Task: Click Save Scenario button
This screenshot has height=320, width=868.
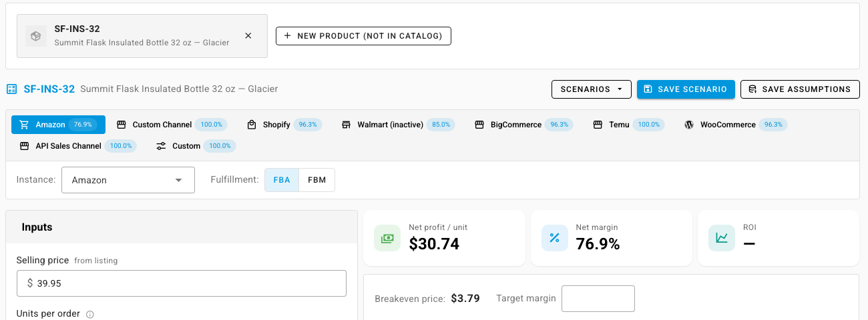Action: (686, 89)
